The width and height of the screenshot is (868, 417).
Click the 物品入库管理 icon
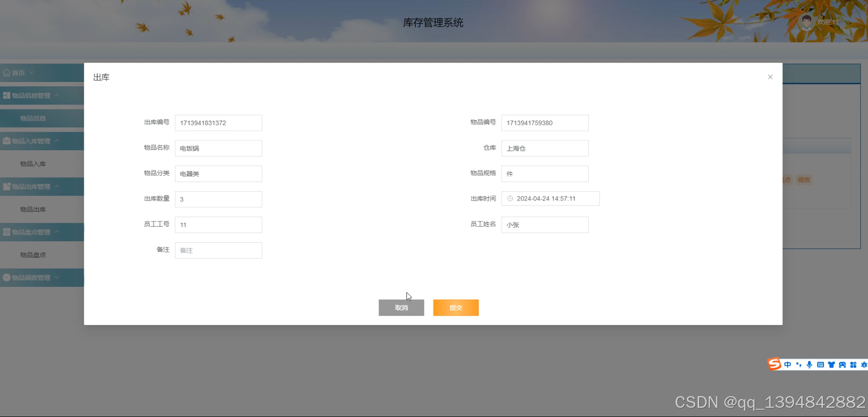6,141
